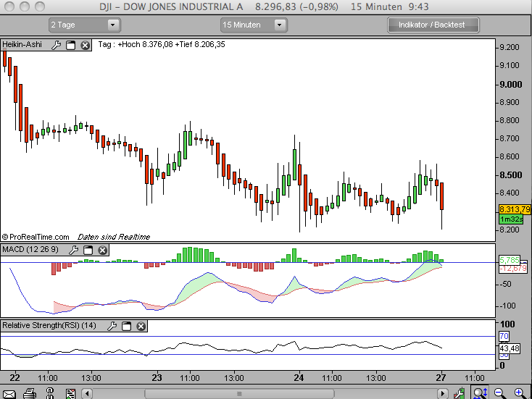This screenshot has width=532, height=399.
Task: Open the '15 Minuten' timeframe dropdown
Action: (x=254, y=25)
